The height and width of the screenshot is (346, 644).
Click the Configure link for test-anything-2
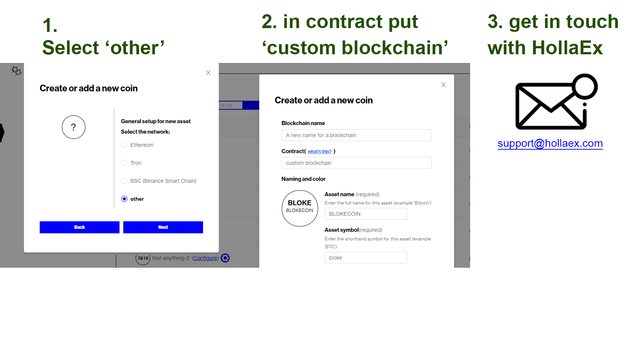click(x=205, y=258)
